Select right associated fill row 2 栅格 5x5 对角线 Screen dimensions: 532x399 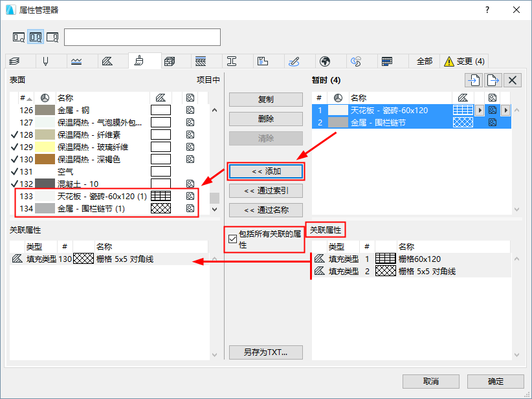point(411,271)
